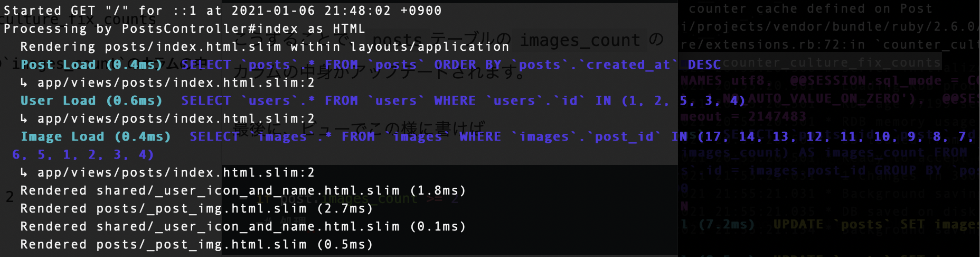The width and height of the screenshot is (980, 257).
Task: Click the SELECT `posts`.* FROM `posts` query
Action: click(450, 65)
